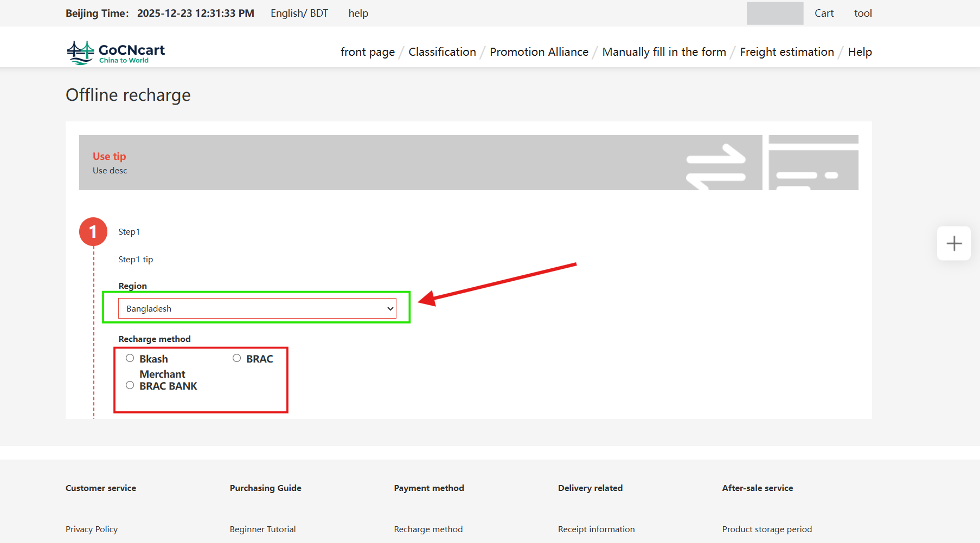
Task: Go to Manually fill in the form
Action: 664,52
